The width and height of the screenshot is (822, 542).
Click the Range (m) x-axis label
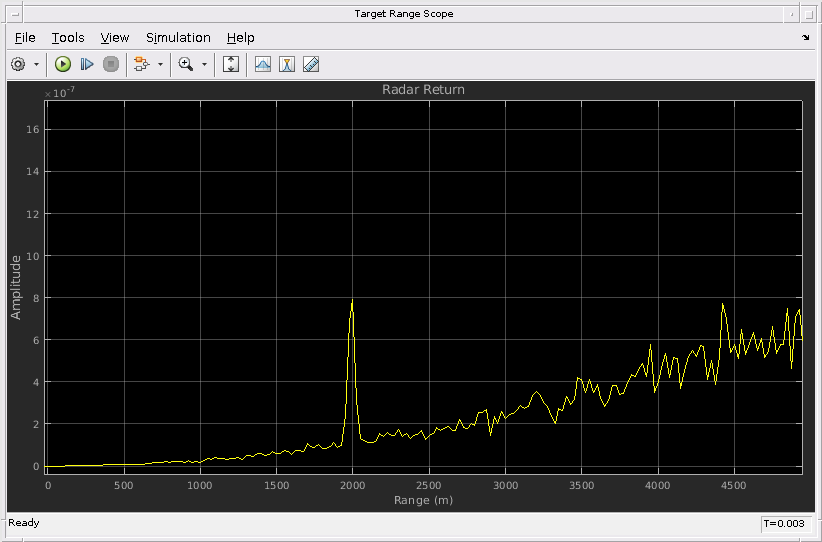[x=423, y=500]
